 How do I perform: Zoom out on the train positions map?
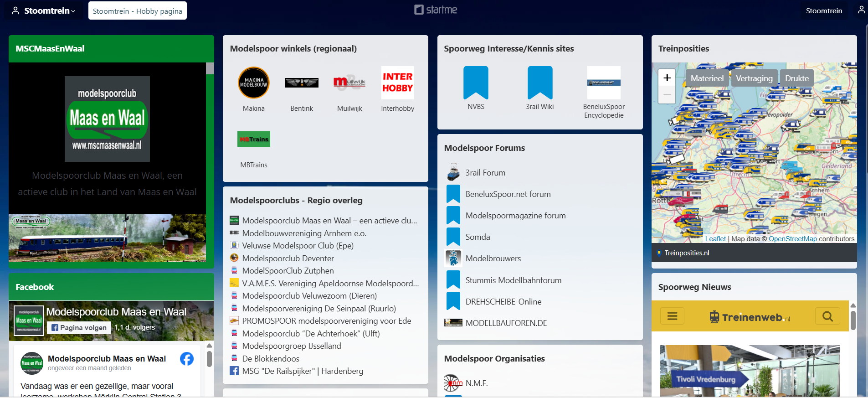pos(667,95)
